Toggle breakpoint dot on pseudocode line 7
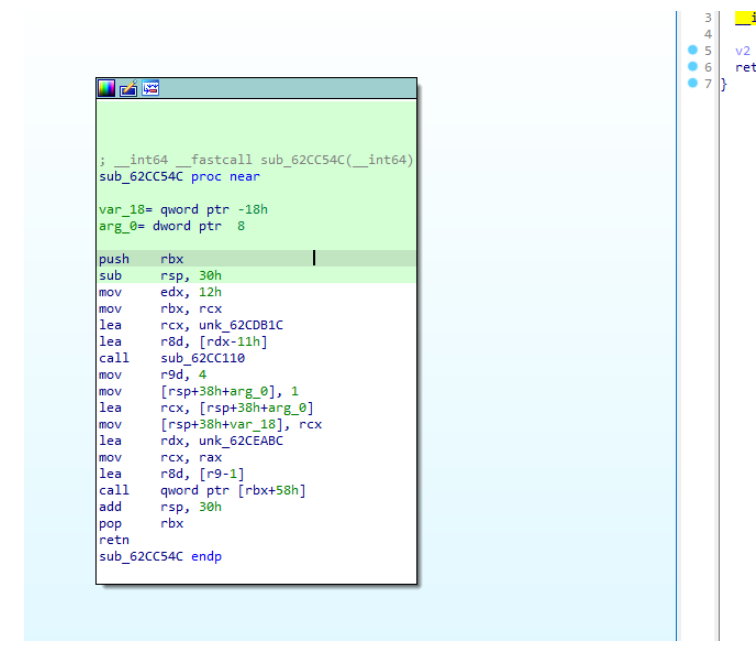Viewport: 756px width, 654px height. [693, 82]
